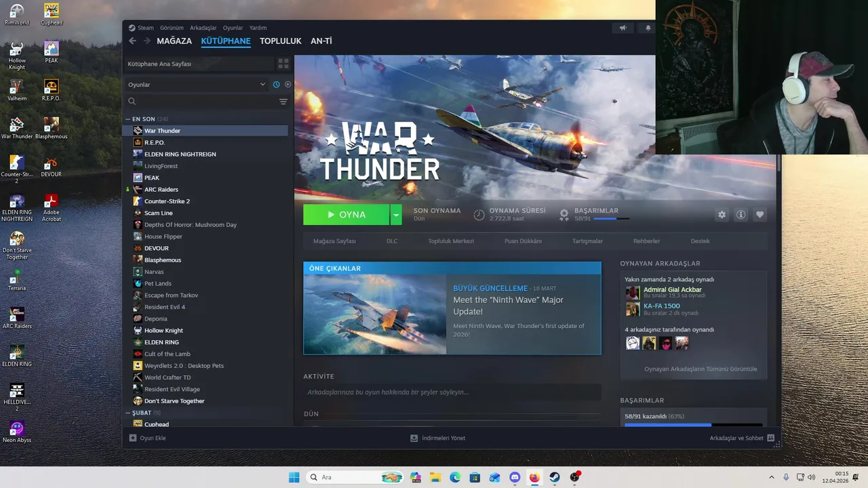Viewport: 868px width, 488px height.
Task: Click Oynayan Arkadaşların Tümünü Görüntüle
Action: coord(701,369)
